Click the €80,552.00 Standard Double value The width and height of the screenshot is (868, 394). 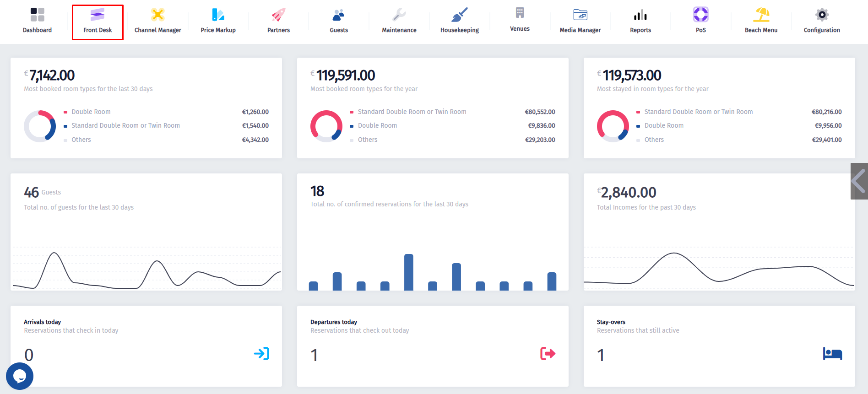point(540,112)
